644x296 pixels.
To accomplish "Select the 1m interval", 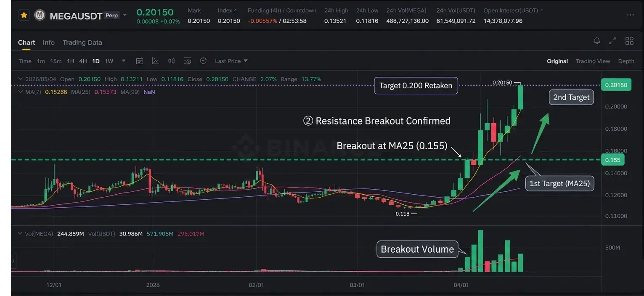I will (41, 61).
